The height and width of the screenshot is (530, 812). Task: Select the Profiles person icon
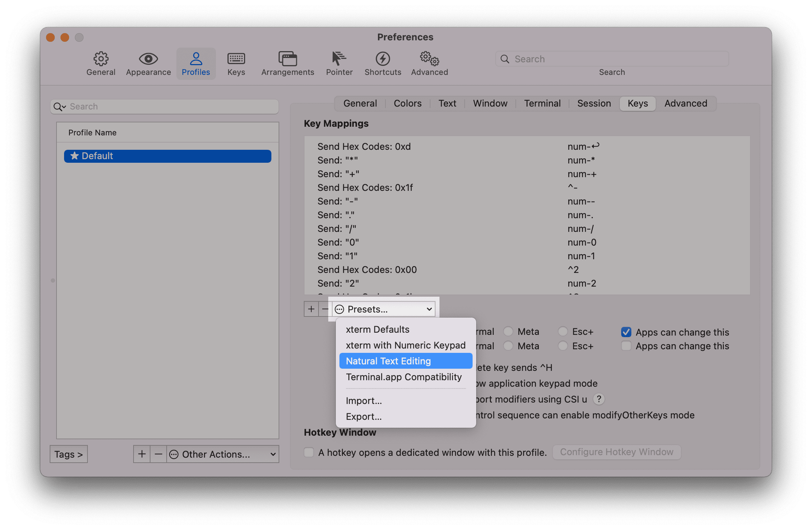point(196,59)
